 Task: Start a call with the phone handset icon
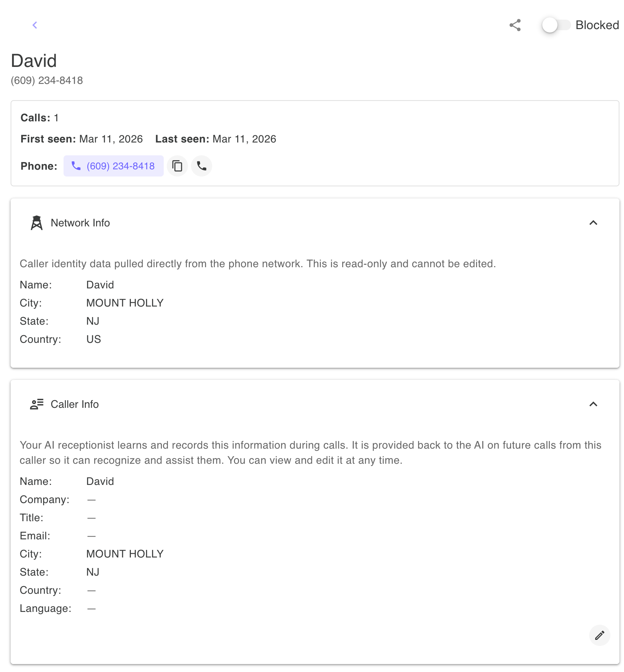[x=202, y=166]
